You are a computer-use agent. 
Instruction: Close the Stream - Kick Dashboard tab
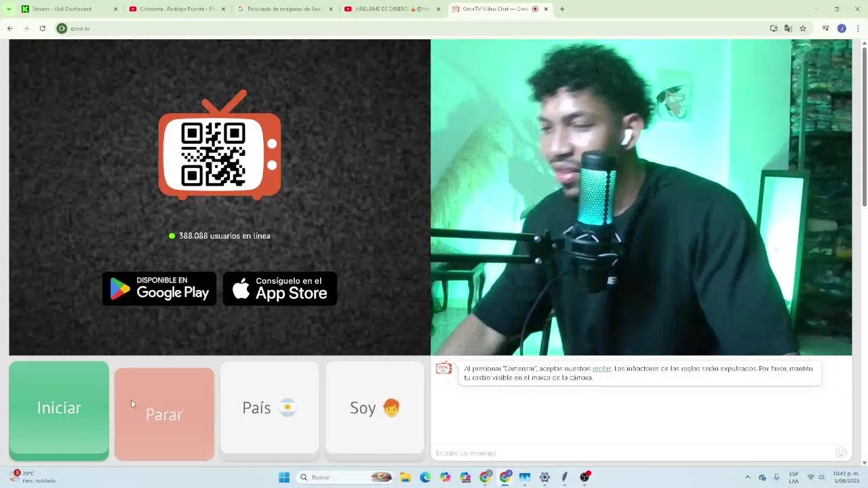115,9
